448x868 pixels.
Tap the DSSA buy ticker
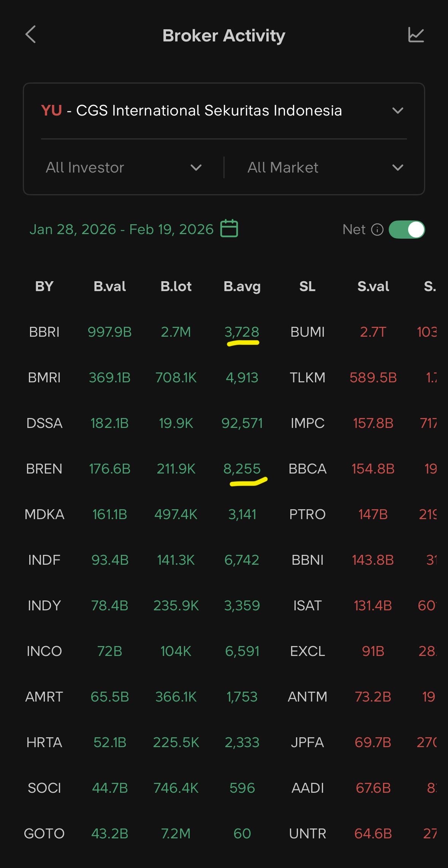[44, 423]
